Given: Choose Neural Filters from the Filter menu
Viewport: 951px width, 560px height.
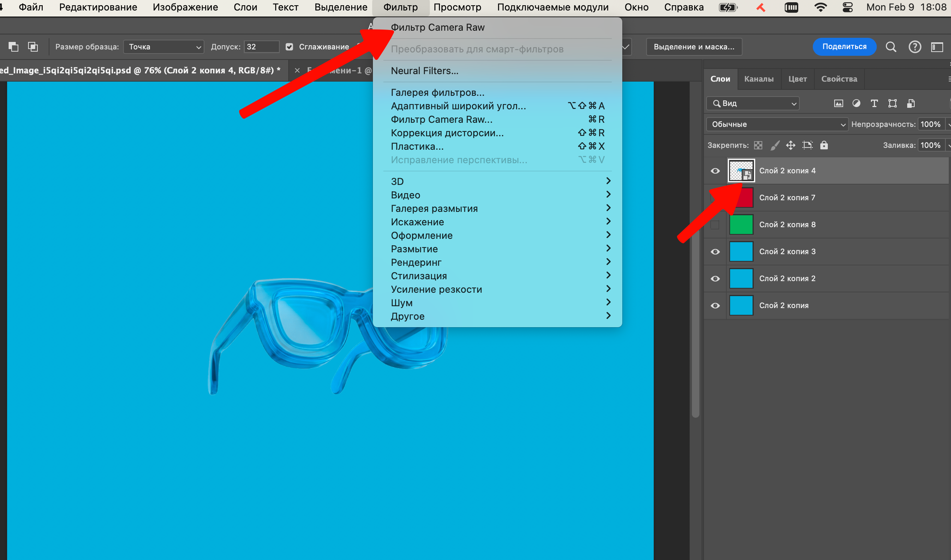Looking at the screenshot, I should point(424,71).
